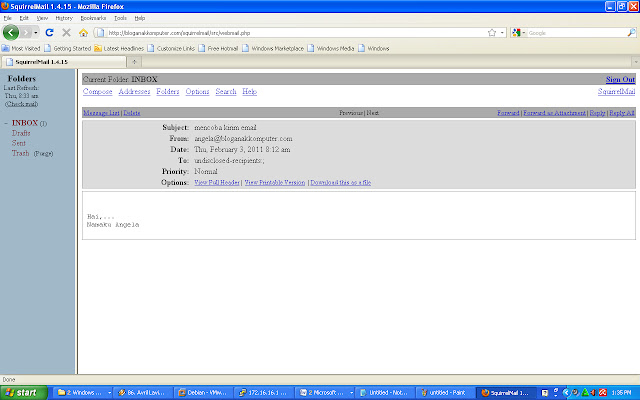Click View Full Header link
The image size is (640, 400).
tap(217, 182)
